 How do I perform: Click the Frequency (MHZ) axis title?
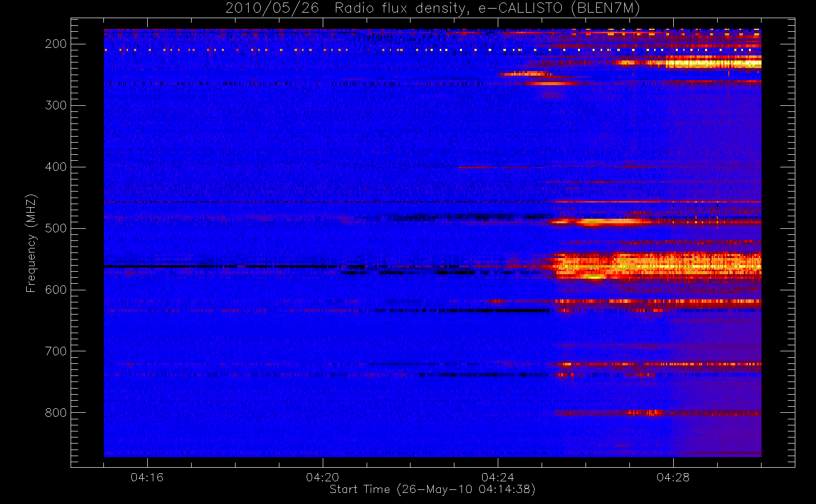coord(31,243)
